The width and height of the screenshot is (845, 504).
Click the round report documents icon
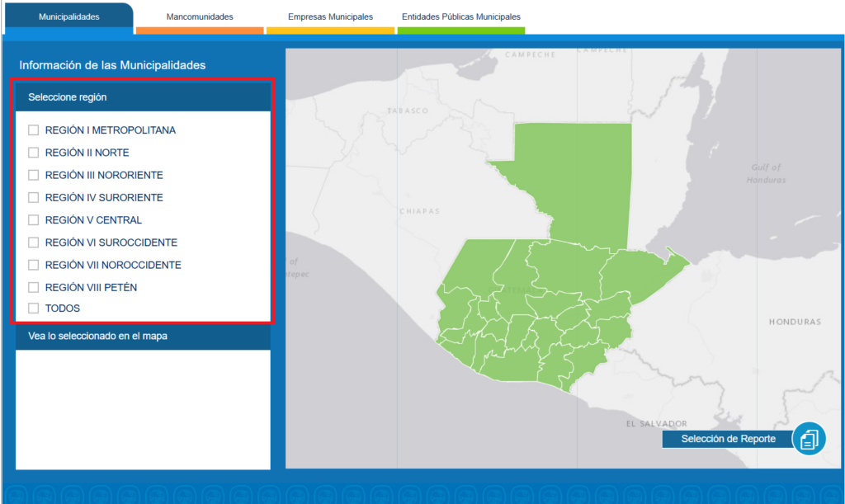tap(809, 439)
